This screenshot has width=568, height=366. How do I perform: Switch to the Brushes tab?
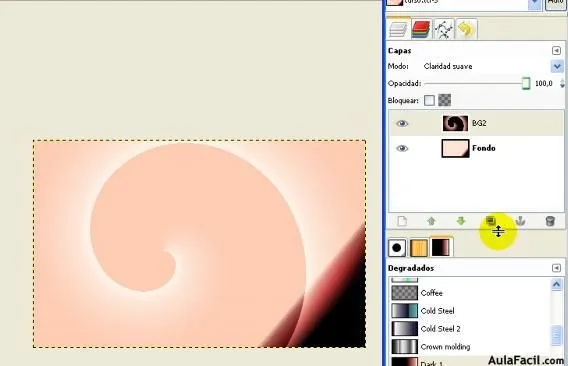click(397, 248)
